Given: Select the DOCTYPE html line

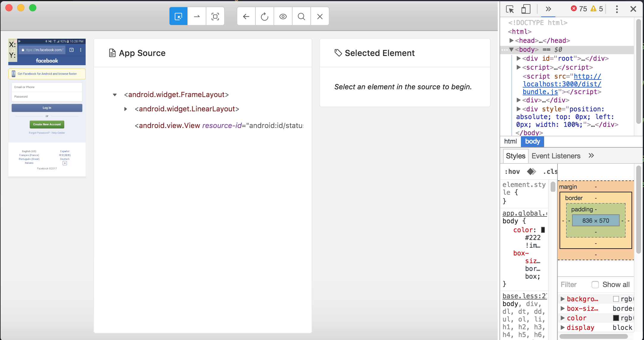Looking at the screenshot, I should 538,23.
